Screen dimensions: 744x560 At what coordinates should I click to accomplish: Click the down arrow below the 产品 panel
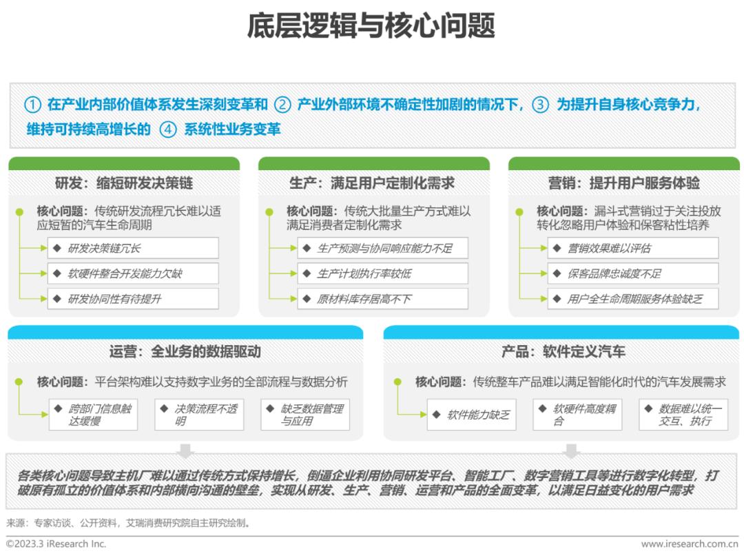570,450
